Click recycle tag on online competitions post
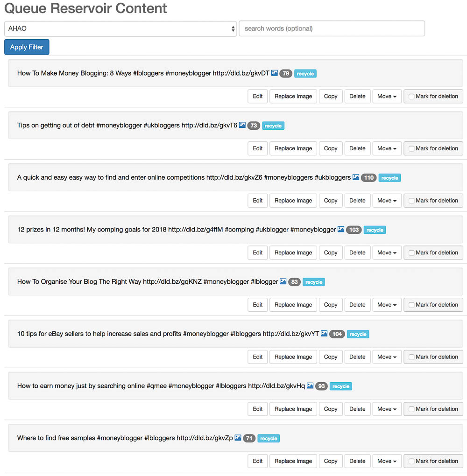Image resolution: width=467 pixels, height=476 pixels. [x=389, y=178]
